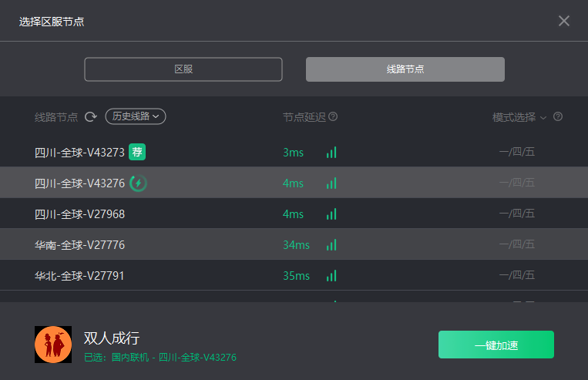Click the 双人成行 game icon

click(53, 345)
